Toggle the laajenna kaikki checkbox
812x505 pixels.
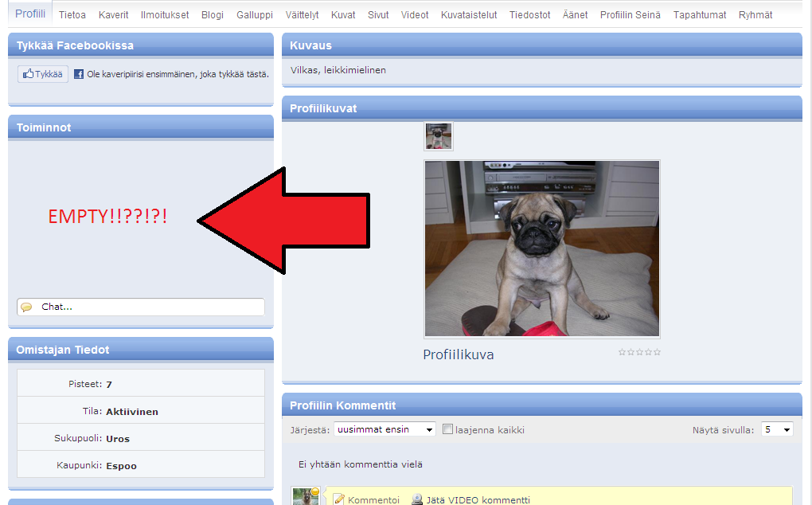click(448, 429)
